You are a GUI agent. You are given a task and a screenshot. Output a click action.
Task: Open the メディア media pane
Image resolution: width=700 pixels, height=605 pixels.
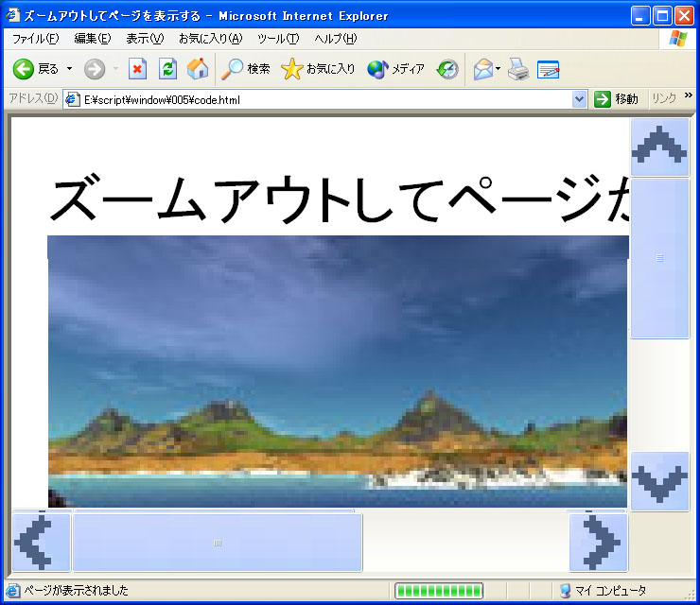(395, 69)
